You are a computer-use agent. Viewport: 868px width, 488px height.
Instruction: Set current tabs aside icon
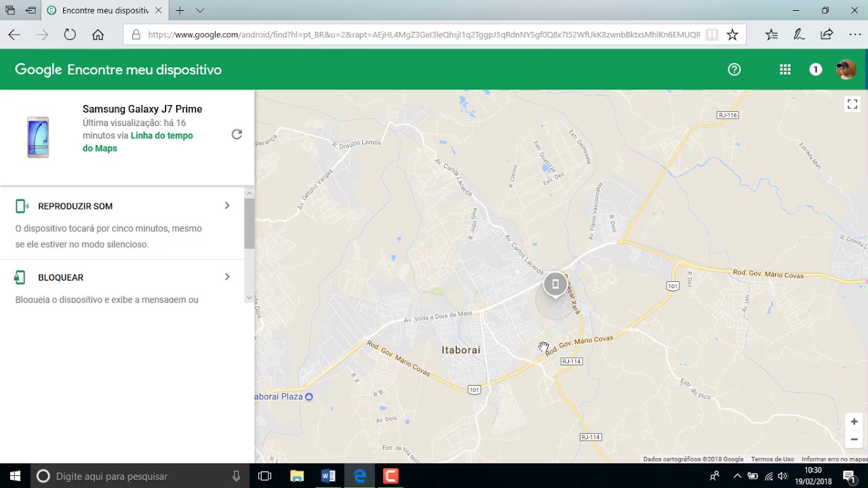pos(31,11)
